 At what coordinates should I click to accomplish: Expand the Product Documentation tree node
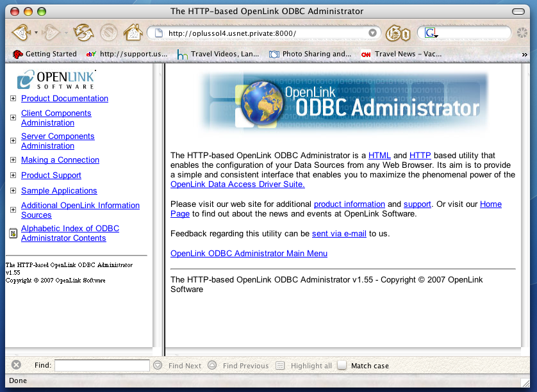coord(13,99)
